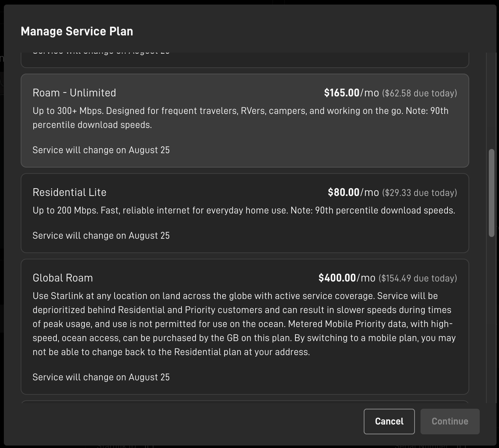Choose the Residential Lite plan title
This screenshot has width=499, height=448.
69,192
